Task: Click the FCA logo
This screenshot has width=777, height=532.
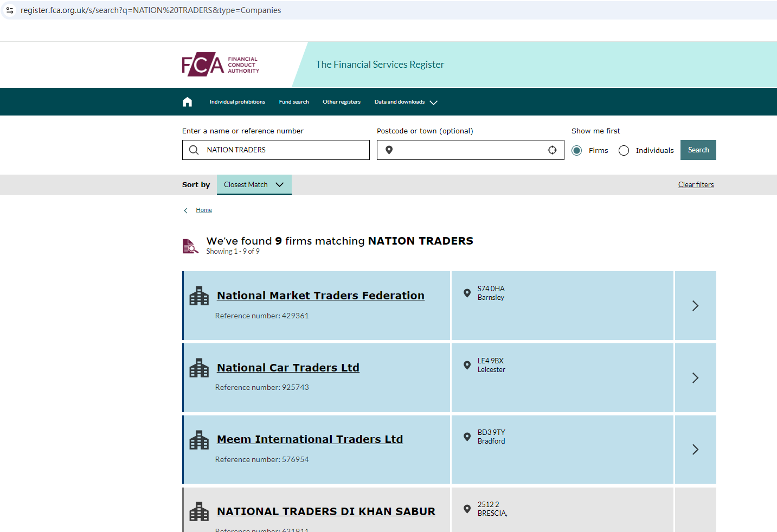Action: click(220, 65)
